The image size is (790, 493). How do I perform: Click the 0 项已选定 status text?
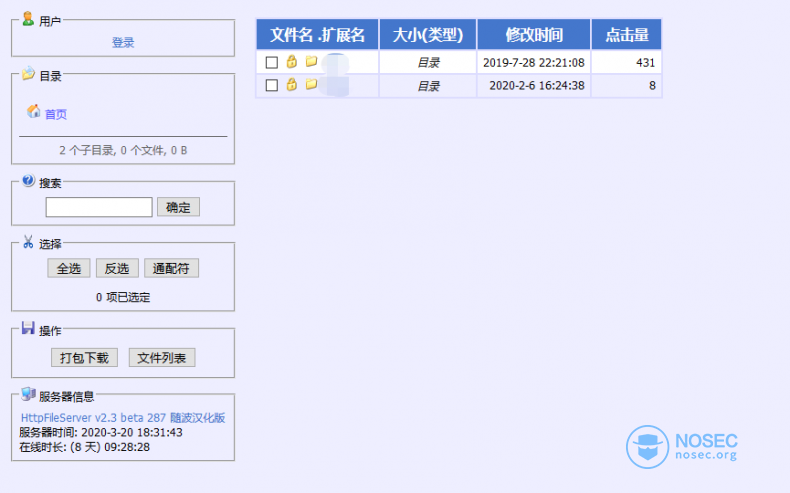click(x=123, y=297)
